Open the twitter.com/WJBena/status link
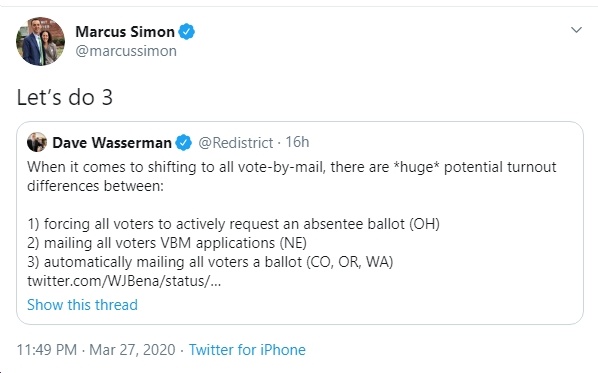This screenshot has height=373, width=598. coord(124,281)
